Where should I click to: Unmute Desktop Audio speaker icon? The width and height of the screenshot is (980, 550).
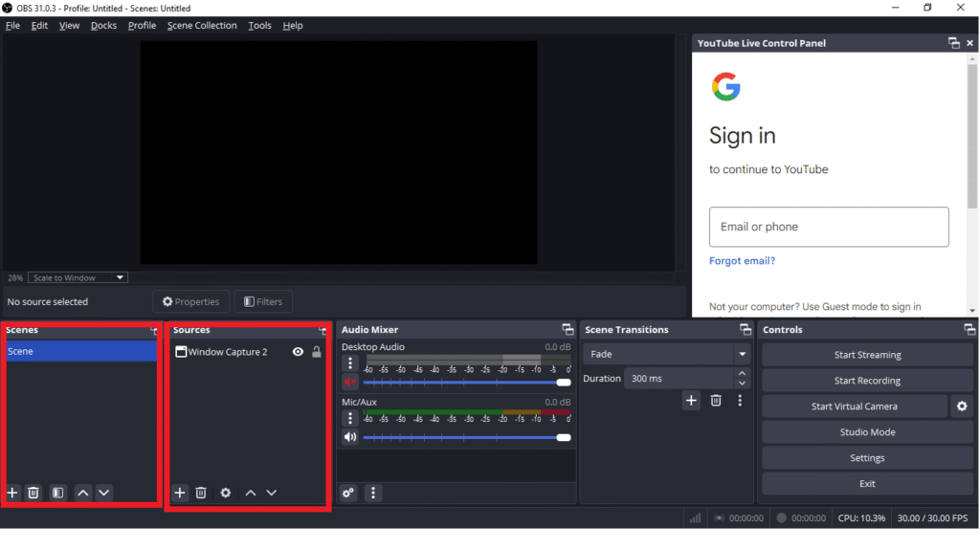(350, 382)
